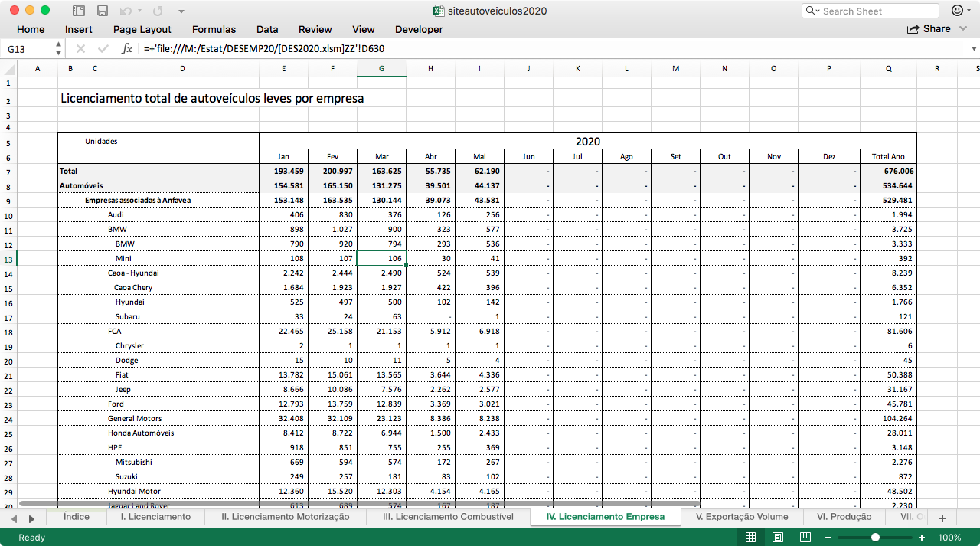The width and height of the screenshot is (980, 546).
Task: Switch to Page Layout view in status bar
Action: click(x=775, y=538)
